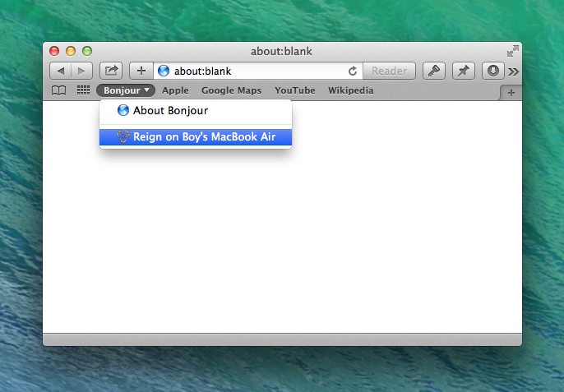Screen dimensions: 564x392
Task: Close the window with red button
Action: [x=54, y=51]
